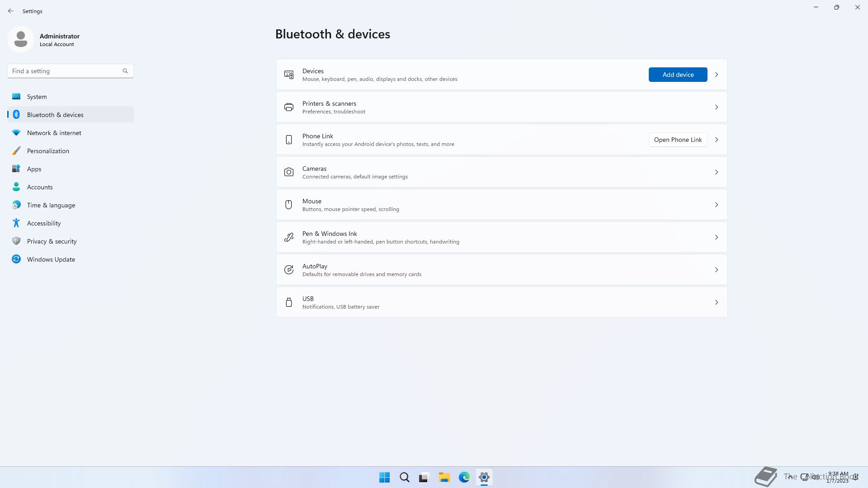
Task: Click the search magnifier in Find a setting
Action: point(125,71)
